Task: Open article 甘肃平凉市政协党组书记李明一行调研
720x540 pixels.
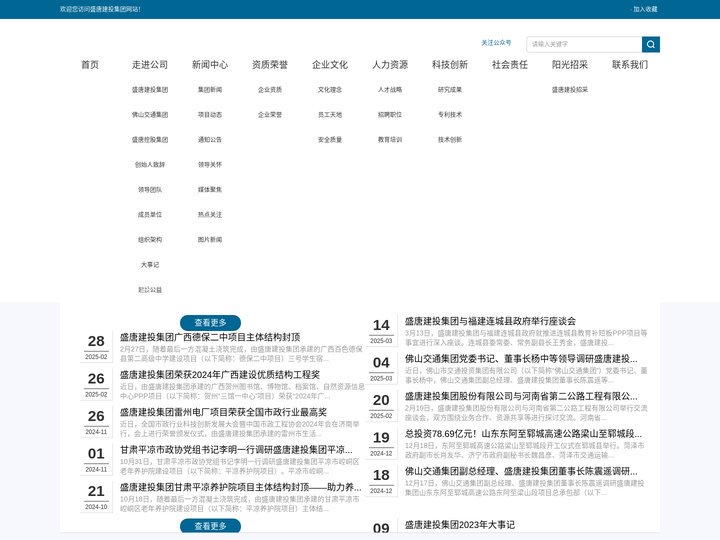Action: click(x=236, y=450)
